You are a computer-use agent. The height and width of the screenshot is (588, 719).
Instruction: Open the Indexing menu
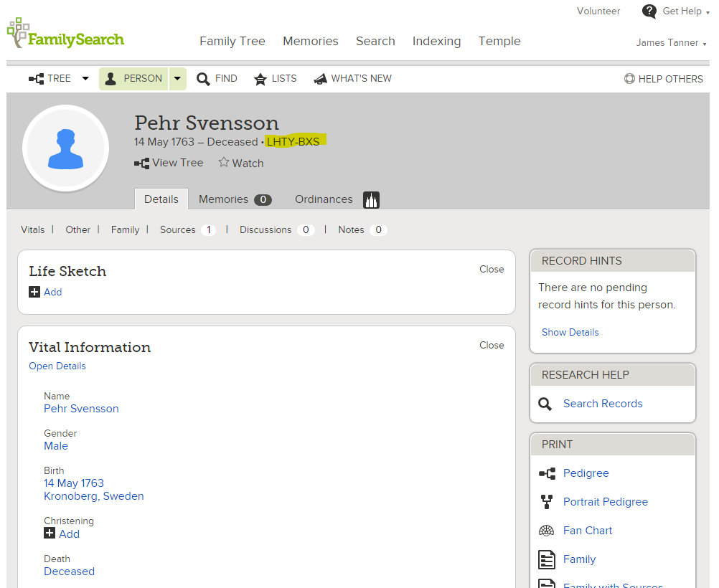point(436,42)
